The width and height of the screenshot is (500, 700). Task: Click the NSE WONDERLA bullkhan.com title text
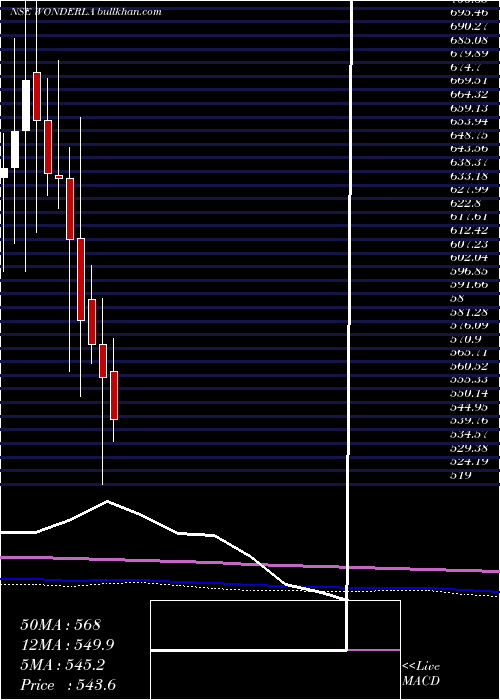tap(86, 12)
